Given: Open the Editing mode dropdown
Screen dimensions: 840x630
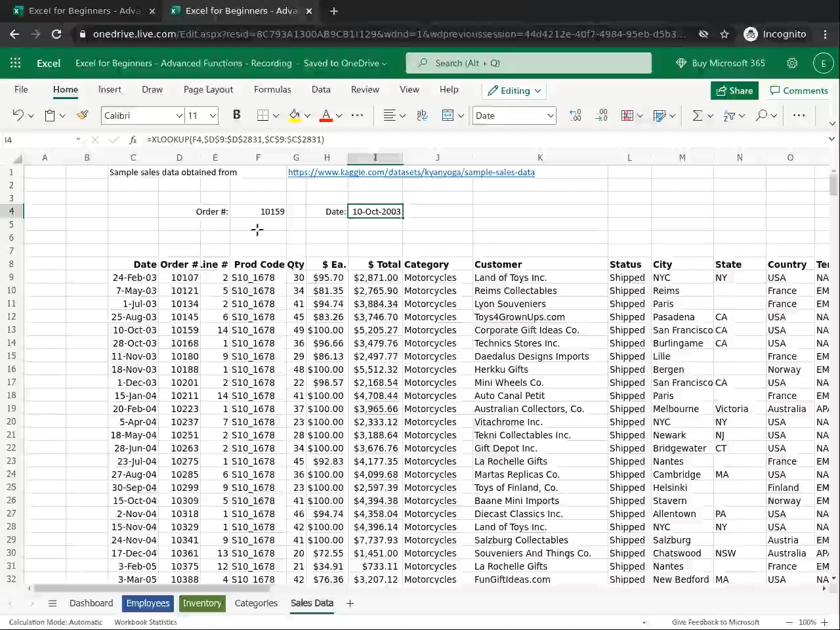Looking at the screenshot, I should tap(515, 91).
